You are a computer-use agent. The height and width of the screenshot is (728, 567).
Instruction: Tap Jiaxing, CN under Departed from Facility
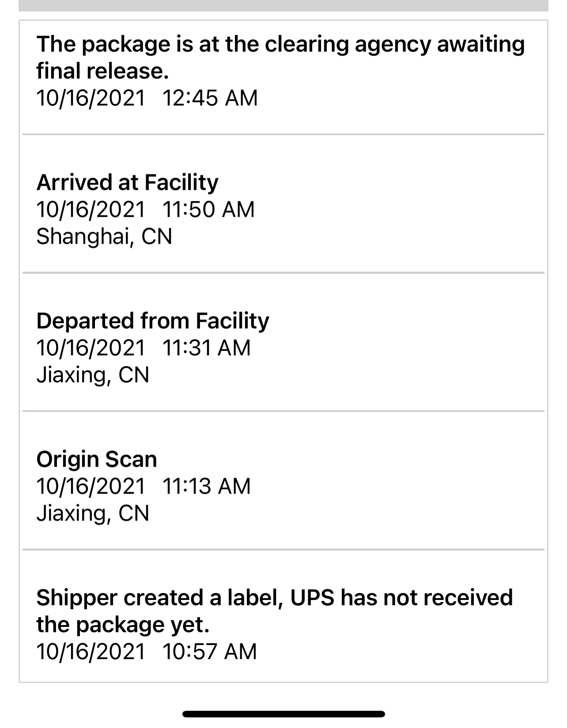[x=93, y=375]
